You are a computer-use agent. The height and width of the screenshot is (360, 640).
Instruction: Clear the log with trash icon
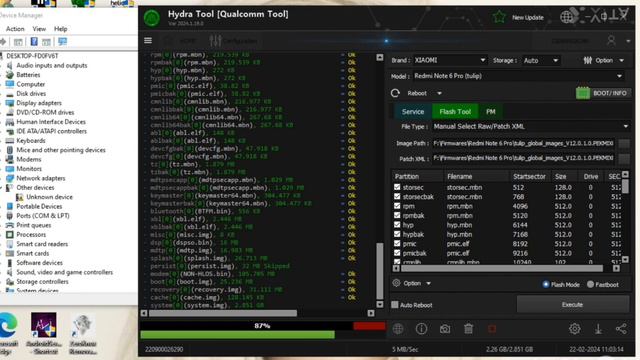[469, 329]
